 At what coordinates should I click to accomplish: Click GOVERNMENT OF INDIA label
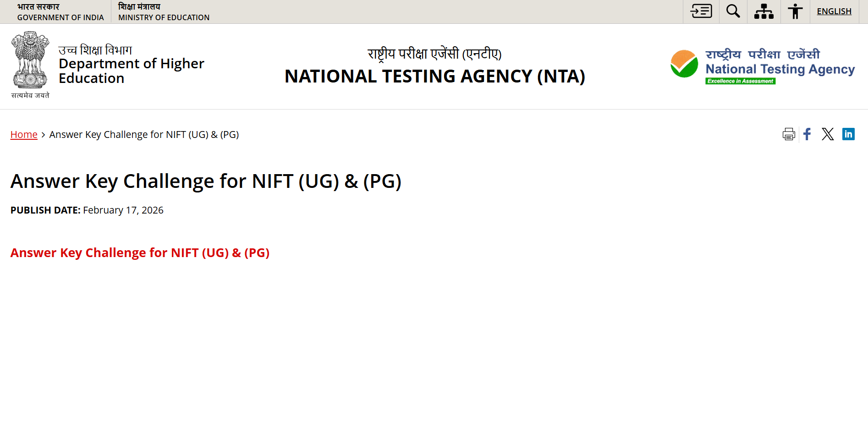click(60, 17)
